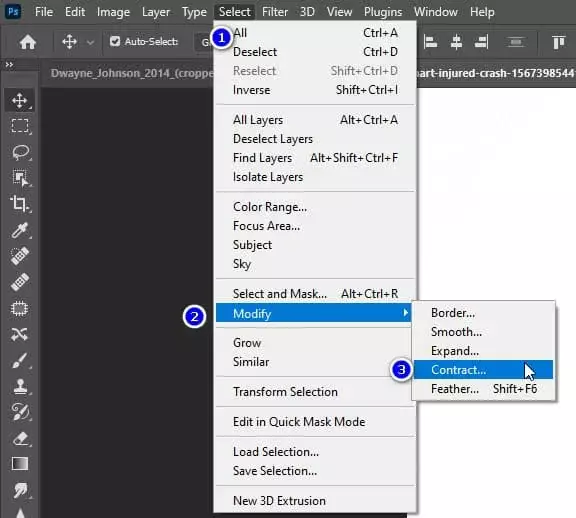The width and height of the screenshot is (576, 518).
Task: Select the Rectangular Marquee tool
Action: [20, 126]
